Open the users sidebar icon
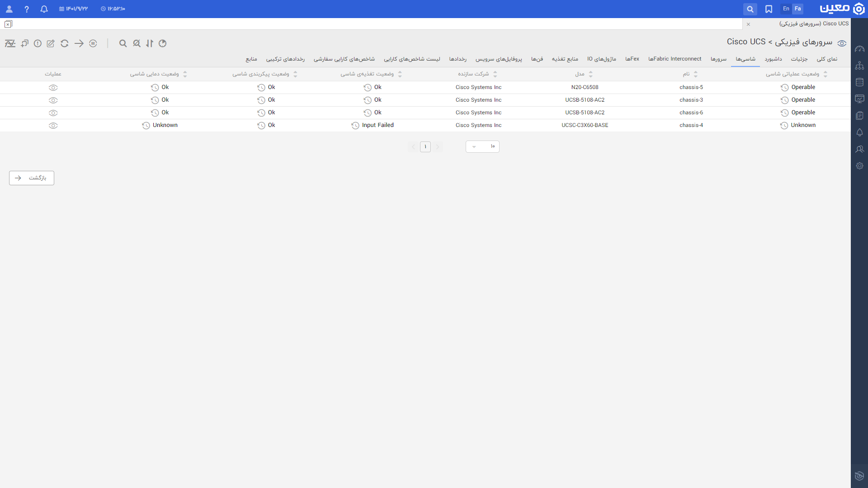The width and height of the screenshot is (868, 488). pos(859,149)
